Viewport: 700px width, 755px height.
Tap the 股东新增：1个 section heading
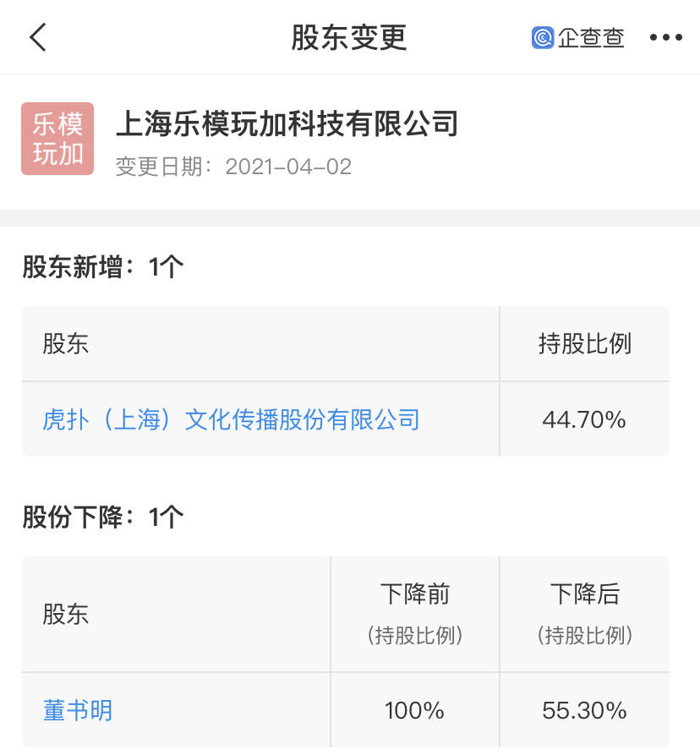coord(103,266)
